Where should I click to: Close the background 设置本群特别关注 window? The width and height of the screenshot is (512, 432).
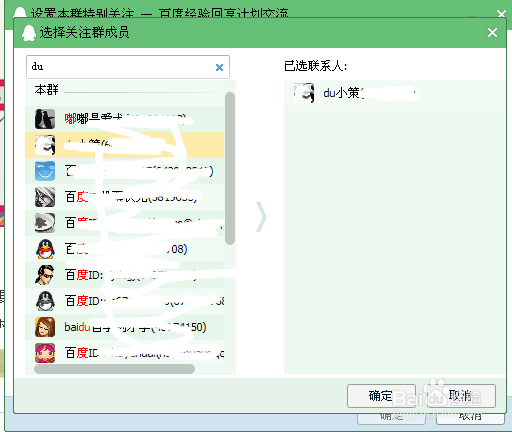[x=501, y=14]
